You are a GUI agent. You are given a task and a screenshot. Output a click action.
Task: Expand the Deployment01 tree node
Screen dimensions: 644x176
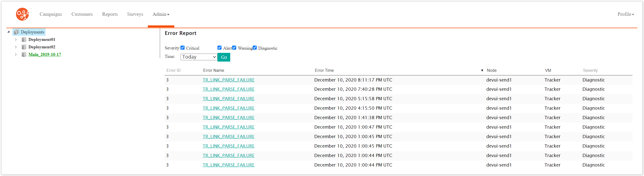[x=16, y=39]
